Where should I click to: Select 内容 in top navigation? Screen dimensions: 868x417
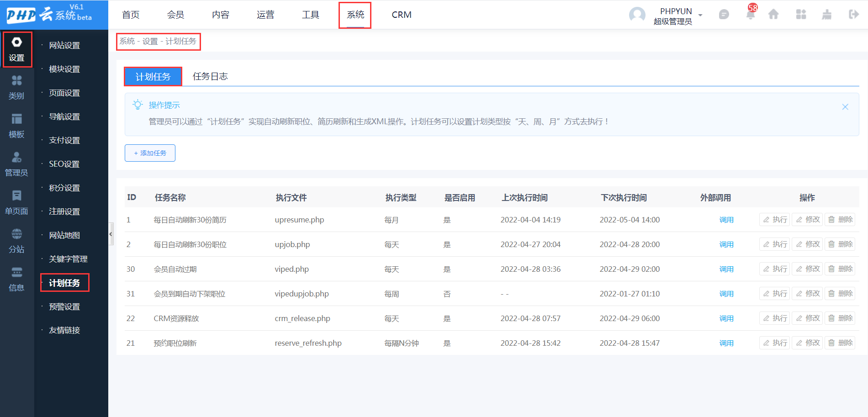pyautogui.click(x=221, y=15)
